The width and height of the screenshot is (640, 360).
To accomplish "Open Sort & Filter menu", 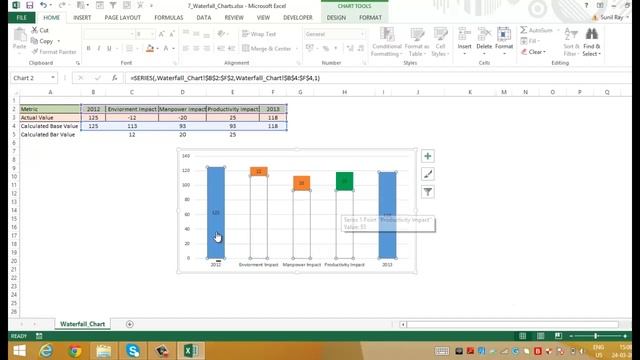I will click(x=571, y=42).
